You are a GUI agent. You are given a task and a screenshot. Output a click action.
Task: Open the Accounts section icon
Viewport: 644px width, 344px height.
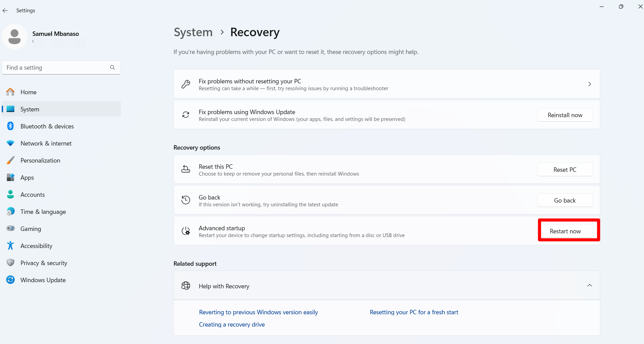click(10, 194)
